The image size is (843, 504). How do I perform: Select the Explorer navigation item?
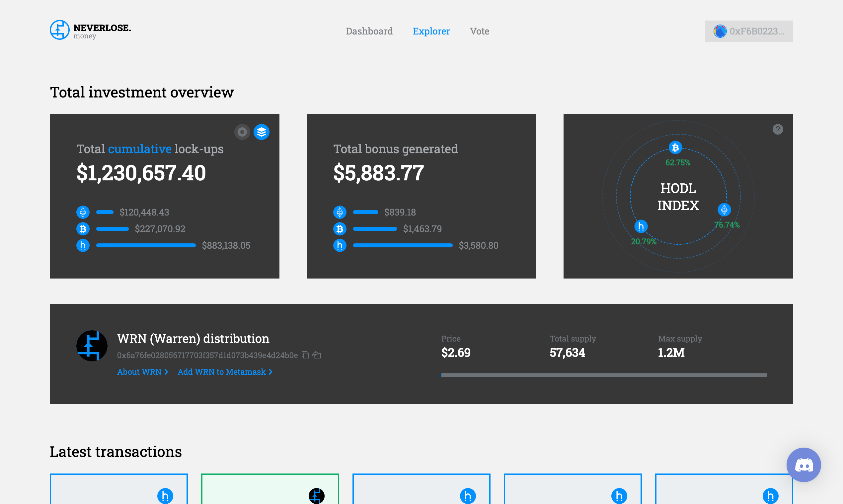(431, 31)
